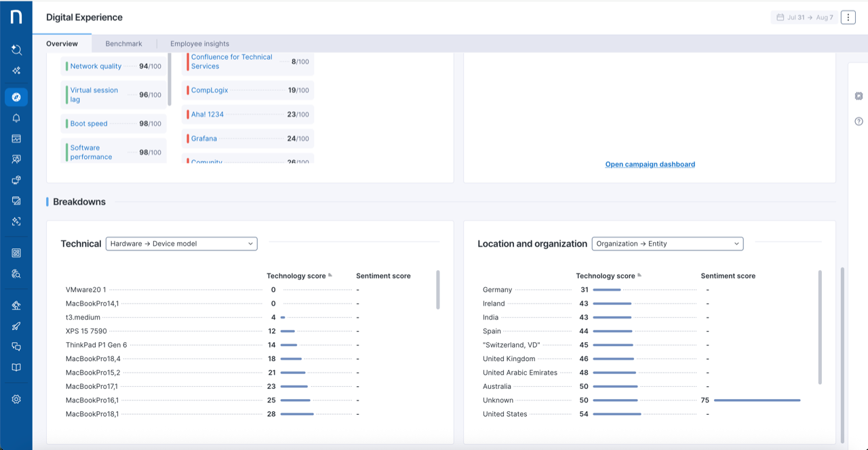Viewport: 868px width, 450px height.
Task: Open the bell alerts icon in sidebar
Action: point(16,118)
